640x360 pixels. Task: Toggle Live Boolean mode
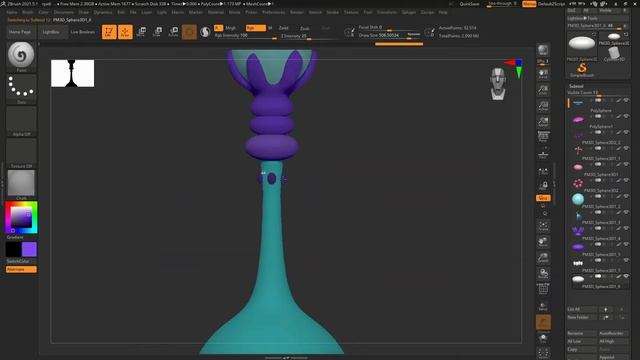coord(82,32)
